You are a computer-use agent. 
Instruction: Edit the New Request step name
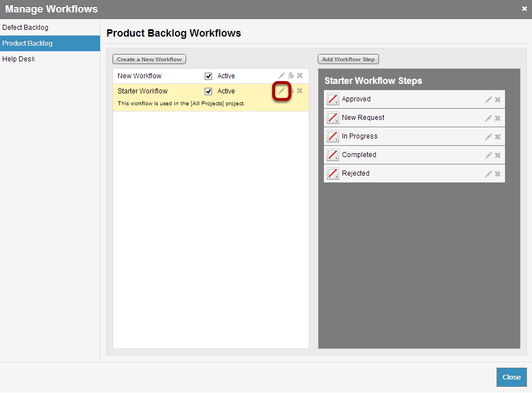[x=488, y=118]
